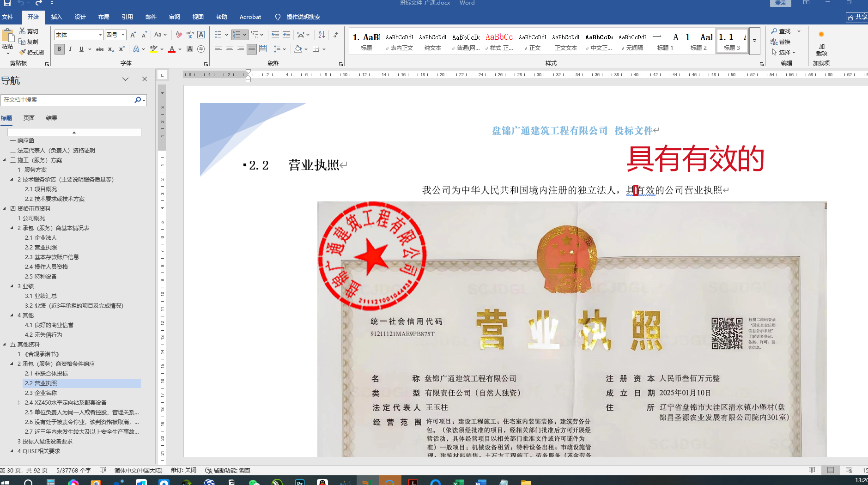The image size is (868, 485).
Task: Click the Replace (替换) icon button
Action: coord(781,42)
